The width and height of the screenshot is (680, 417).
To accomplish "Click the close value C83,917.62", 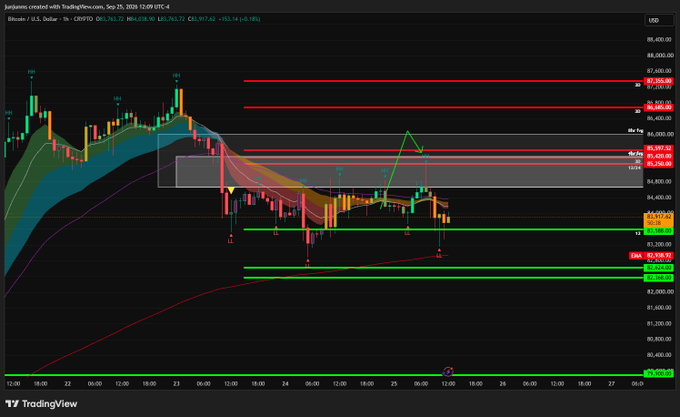I will point(202,19).
